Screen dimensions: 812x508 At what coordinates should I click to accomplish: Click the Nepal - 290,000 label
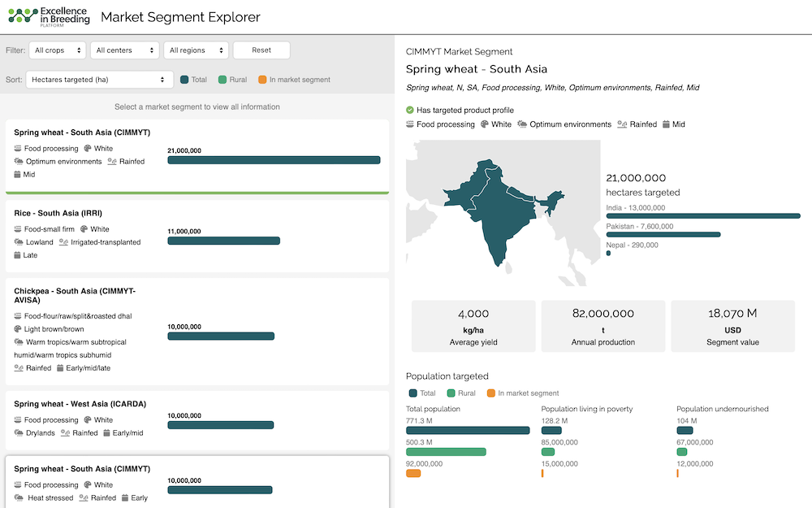pyautogui.click(x=633, y=245)
